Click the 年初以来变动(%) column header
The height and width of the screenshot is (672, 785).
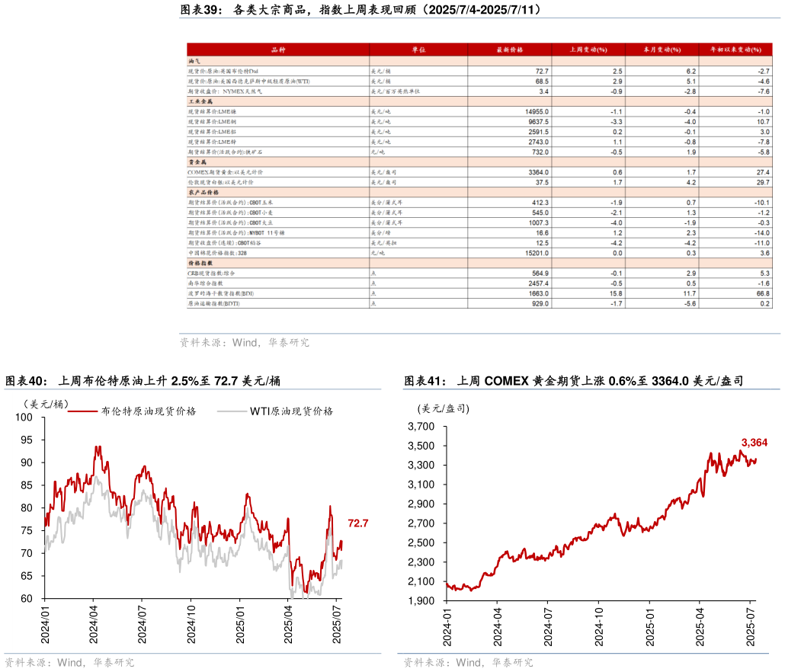[x=735, y=49]
